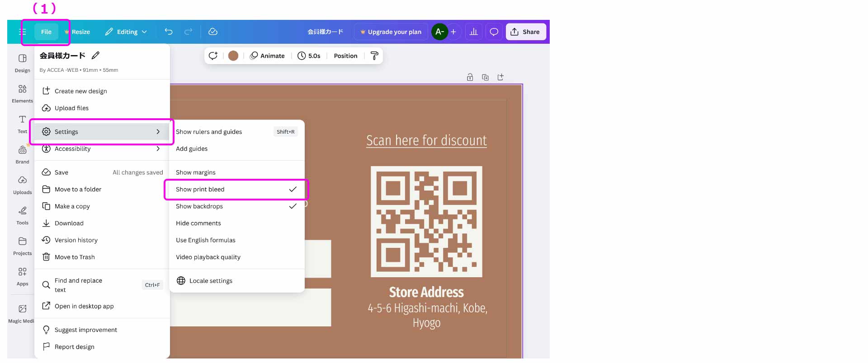
Task: Expand the Settings submenu arrow
Action: 158,132
